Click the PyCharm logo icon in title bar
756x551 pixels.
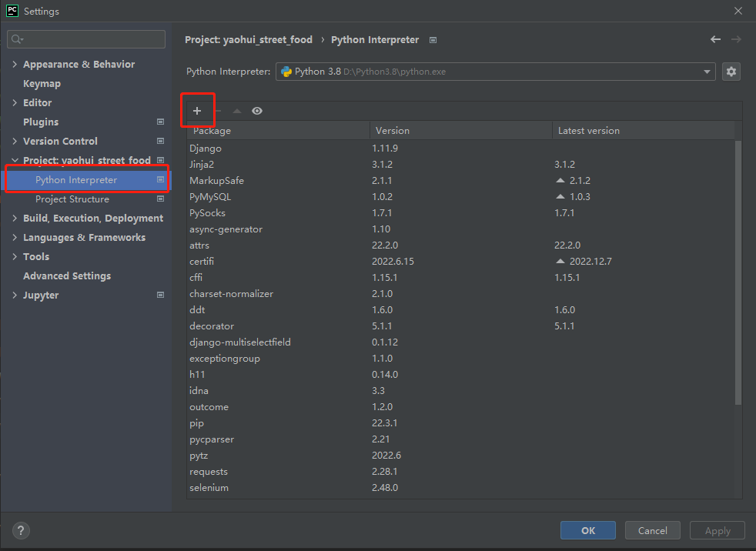(12, 11)
